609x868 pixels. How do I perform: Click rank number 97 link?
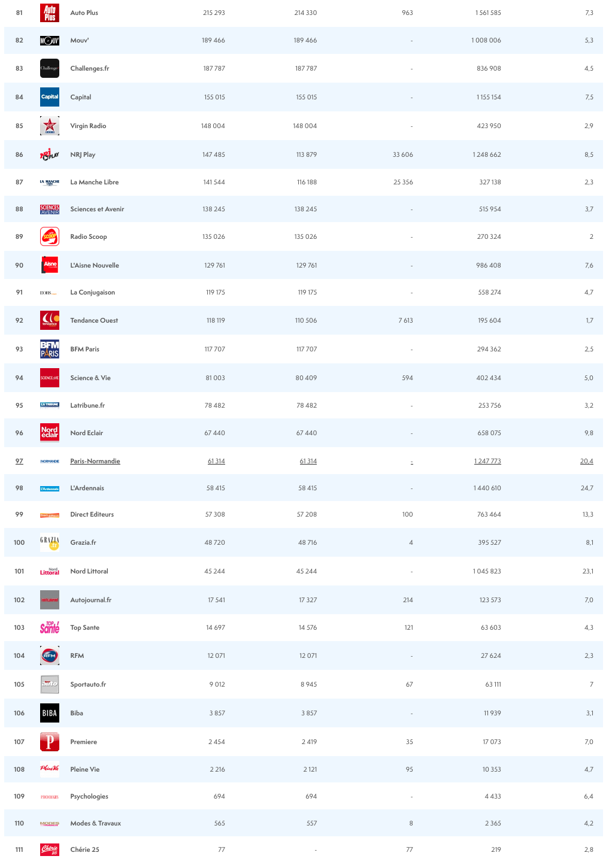19,461
